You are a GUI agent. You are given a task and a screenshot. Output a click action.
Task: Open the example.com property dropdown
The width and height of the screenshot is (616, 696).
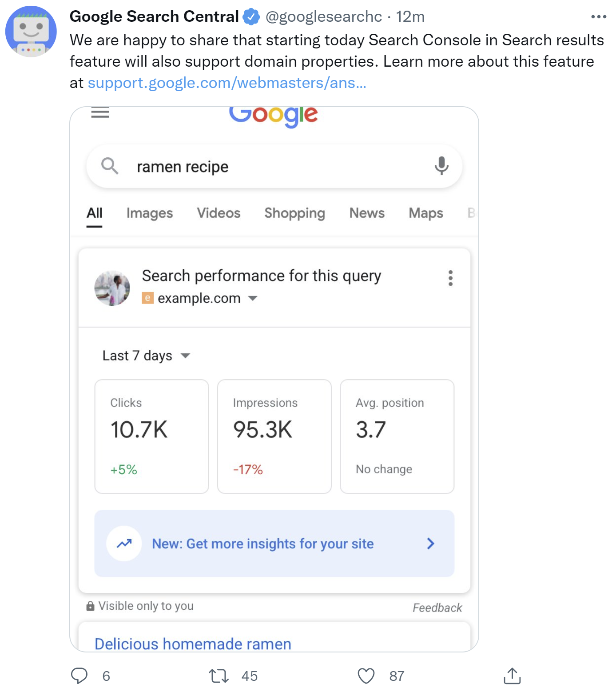(x=252, y=298)
